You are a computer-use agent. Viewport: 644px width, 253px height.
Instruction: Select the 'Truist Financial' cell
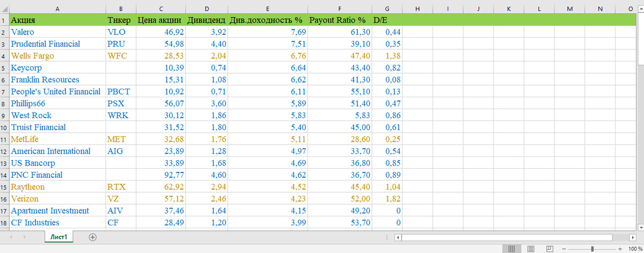(x=57, y=127)
